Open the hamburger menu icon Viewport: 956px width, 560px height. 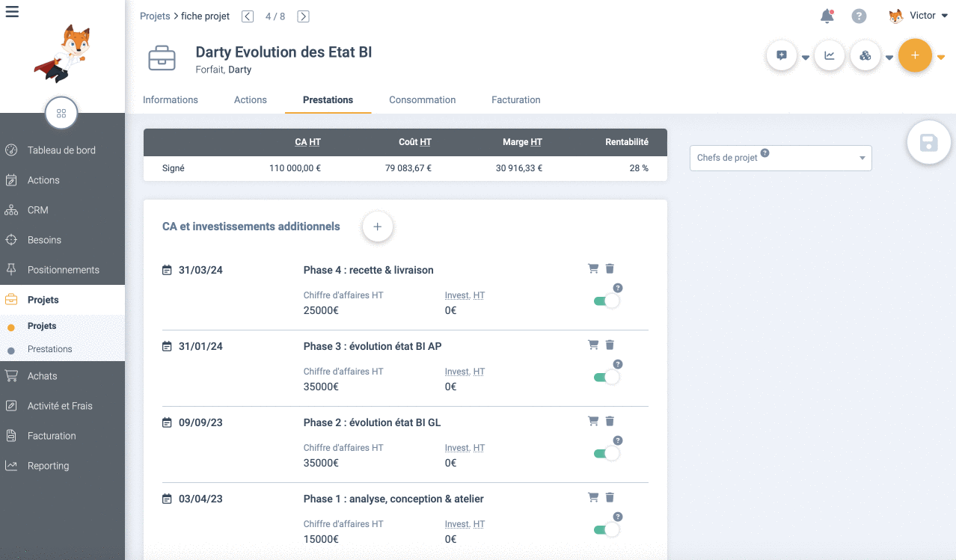pyautogui.click(x=12, y=11)
